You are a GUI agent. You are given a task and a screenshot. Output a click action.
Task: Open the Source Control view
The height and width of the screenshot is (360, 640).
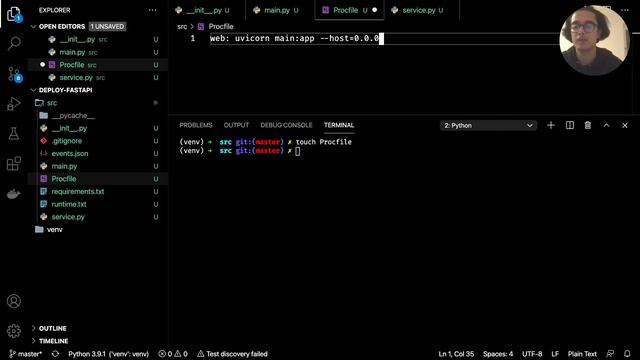[14, 74]
